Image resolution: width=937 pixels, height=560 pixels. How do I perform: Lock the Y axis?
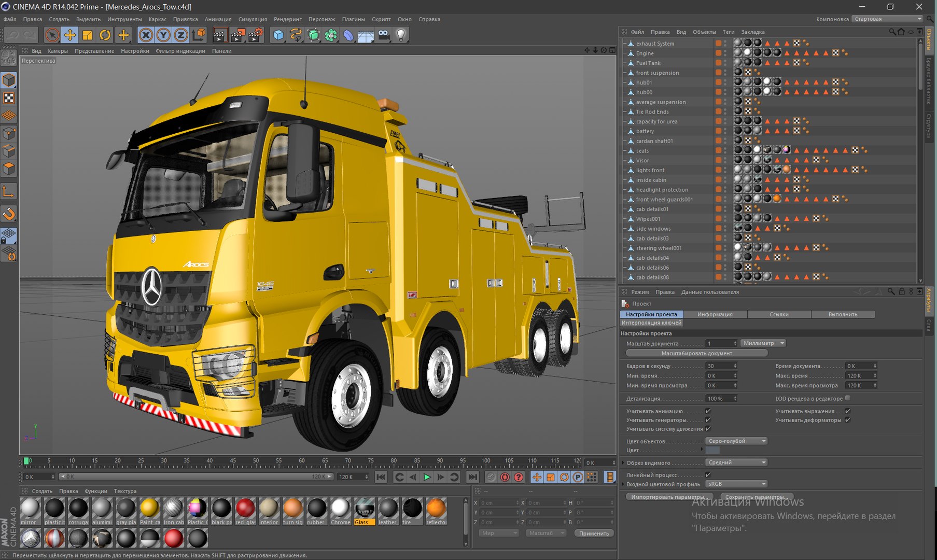(x=163, y=35)
